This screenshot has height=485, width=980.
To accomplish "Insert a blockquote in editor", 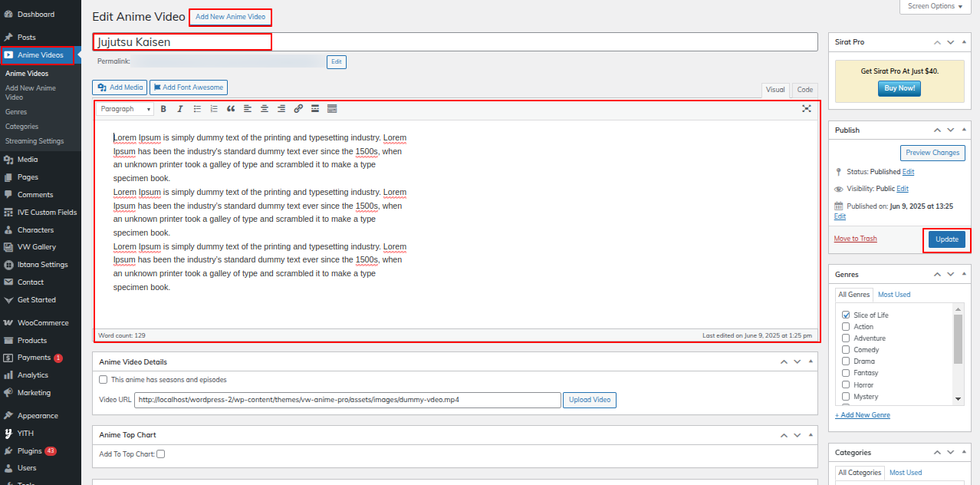I will 231,109.
